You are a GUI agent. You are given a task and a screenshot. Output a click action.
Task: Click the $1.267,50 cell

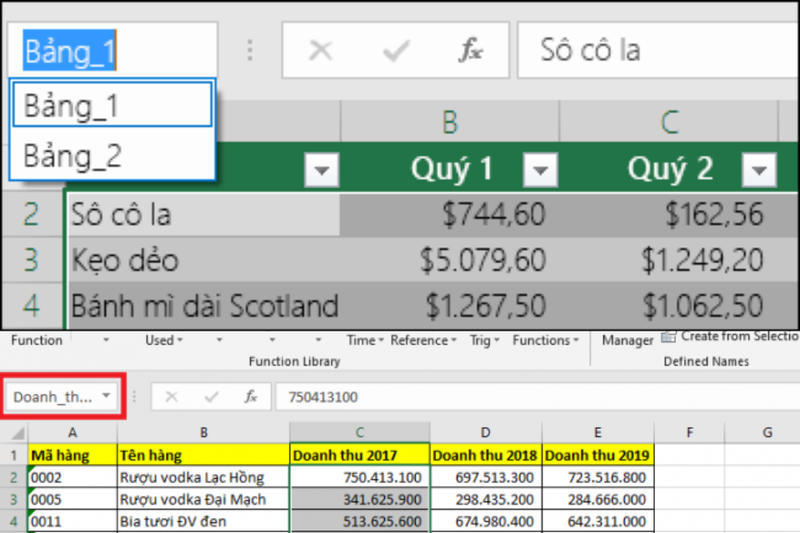coord(450,305)
